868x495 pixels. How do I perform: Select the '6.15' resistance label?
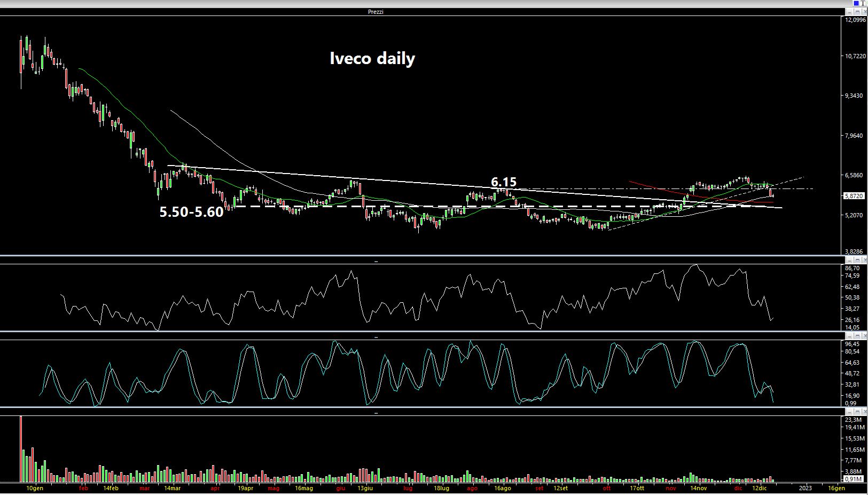504,182
